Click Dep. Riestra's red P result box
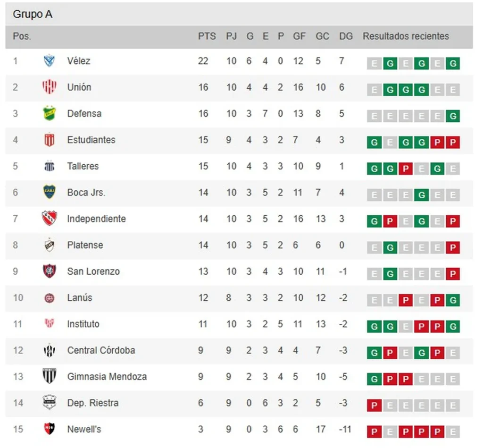 374,406
